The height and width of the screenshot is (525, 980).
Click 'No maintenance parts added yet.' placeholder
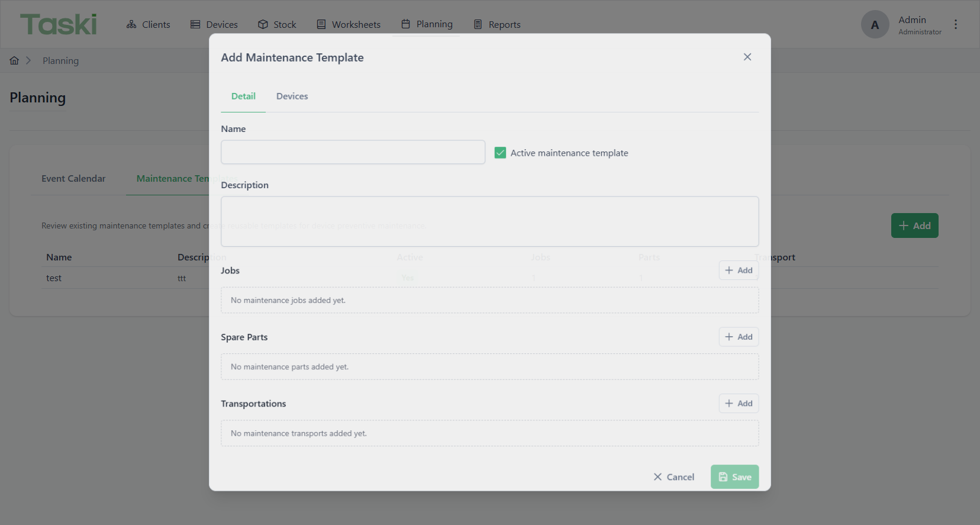(289, 367)
